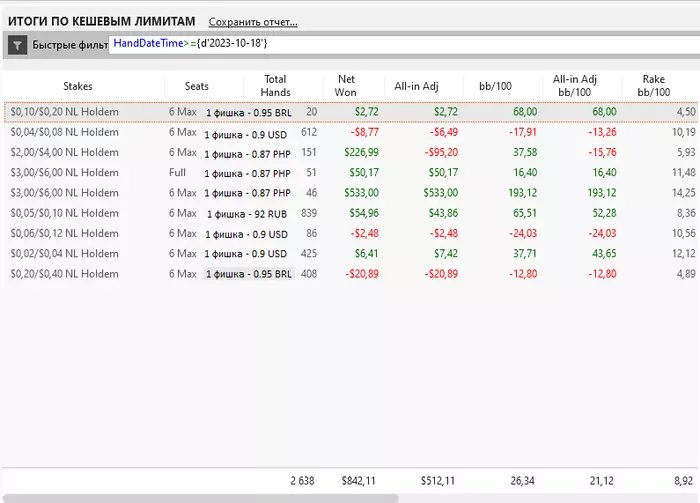The height and width of the screenshot is (503, 700).
Task: Sort by the Total Hands column header
Action: click(x=275, y=86)
